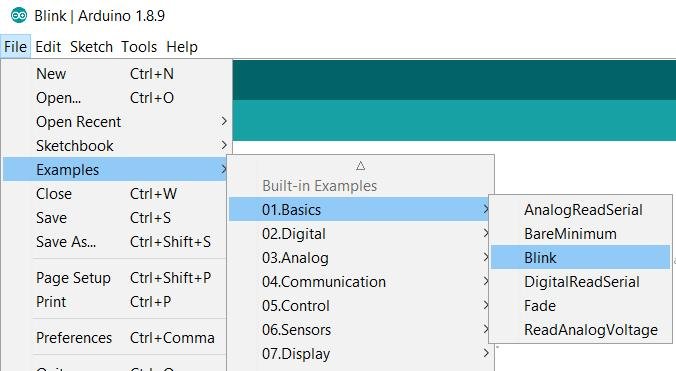Click the Arduino logo in title bar

19,16
